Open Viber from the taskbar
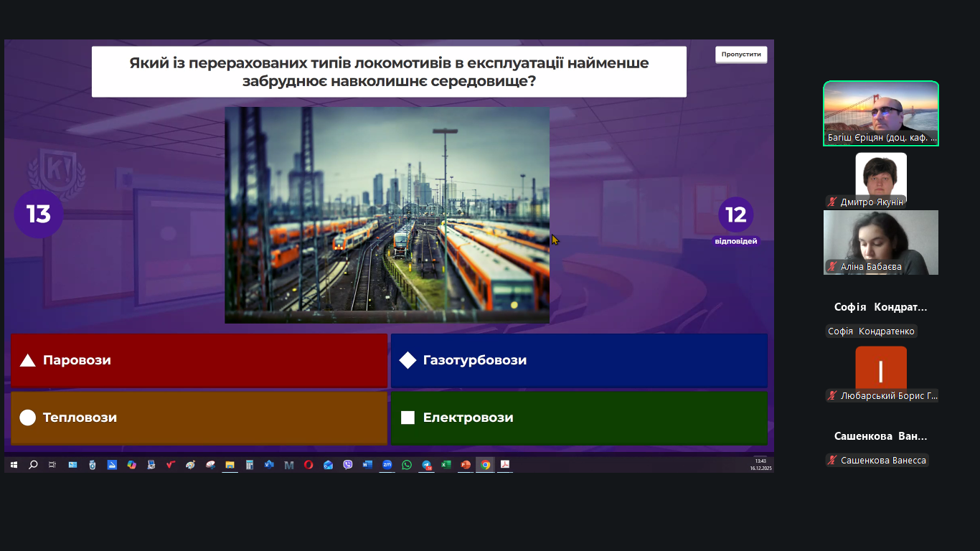Screen dimensions: 980x551 348,465
